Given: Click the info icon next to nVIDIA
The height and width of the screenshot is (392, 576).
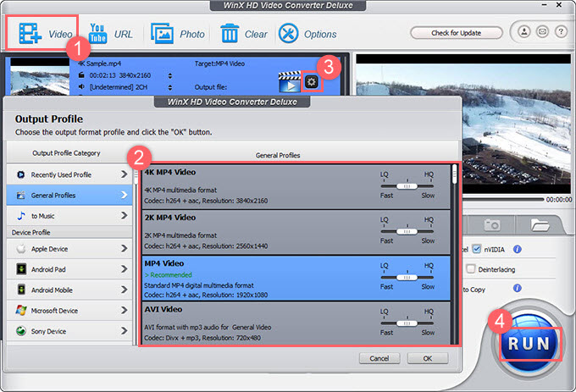Looking at the screenshot, I should pos(518,249).
